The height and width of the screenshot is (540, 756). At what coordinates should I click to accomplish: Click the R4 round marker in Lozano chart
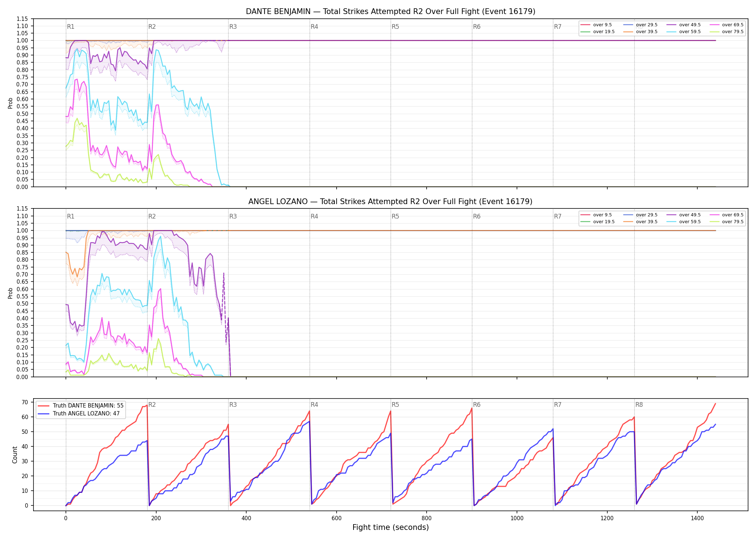pos(314,216)
